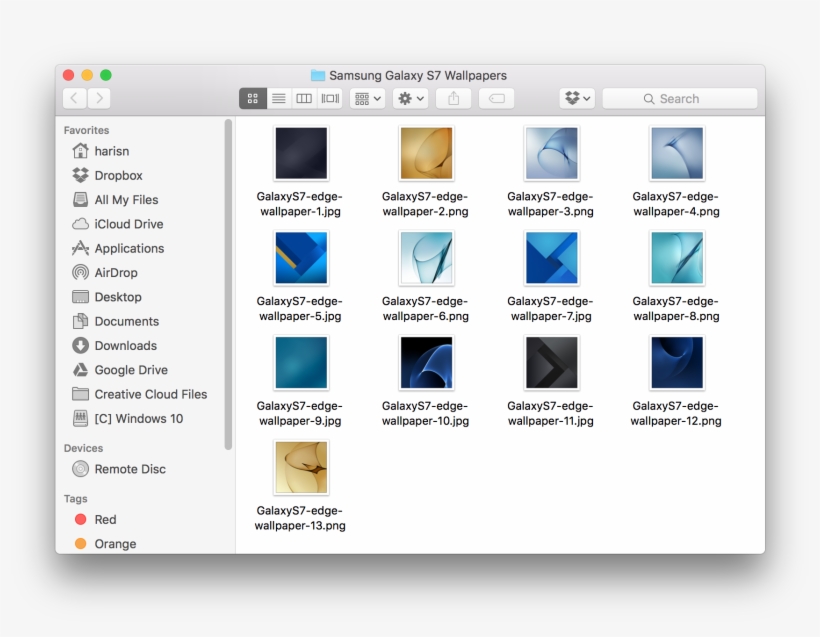Open iCloud Drive from the sidebar
This screenshot has width=820, height=637.
tap(128, 224)
